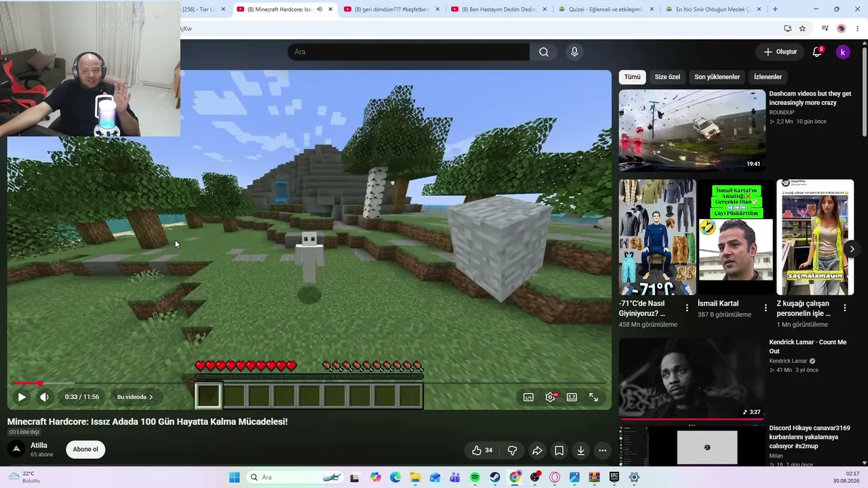Open options for İsmail Kartal short
Image resolution: width=868 pixels, height=488 pixels.
[766, 308]
